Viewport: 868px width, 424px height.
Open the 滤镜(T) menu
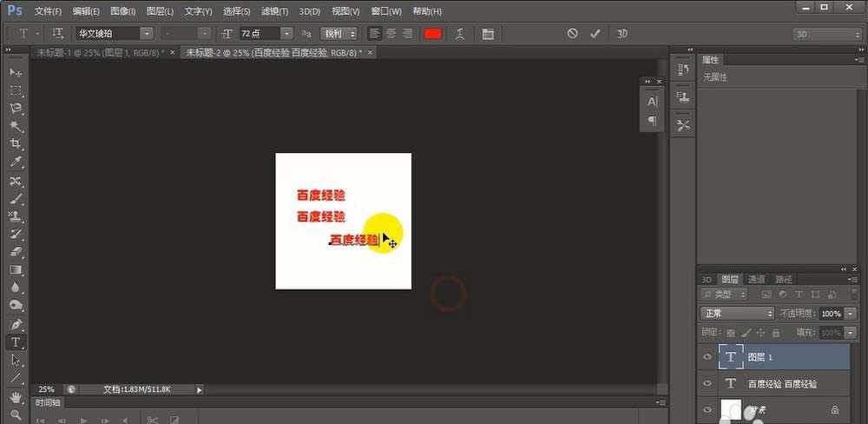pyautogui.click(x=274, y=11)
